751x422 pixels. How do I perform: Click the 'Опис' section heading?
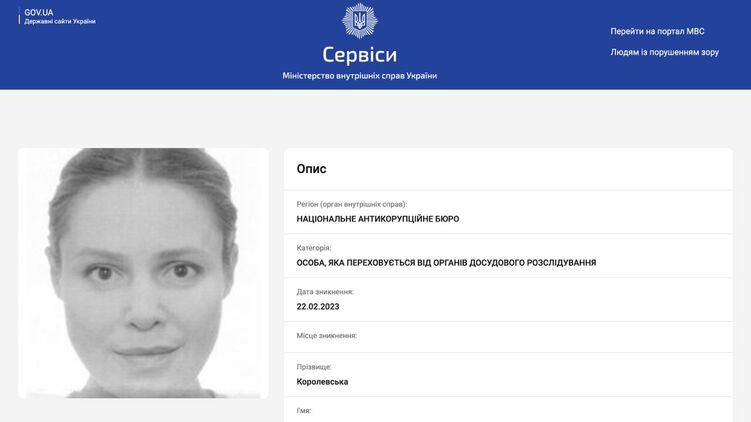pyautogui.click(x=311, y=169)
